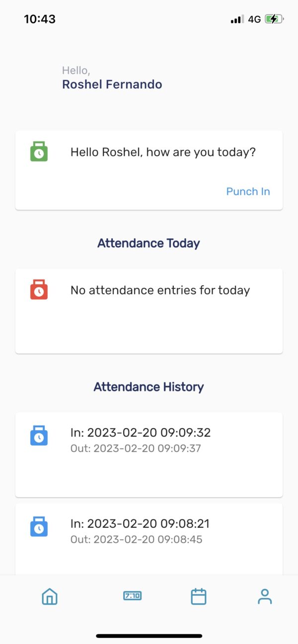Open the calendar icon in the bottom bar

198,596
